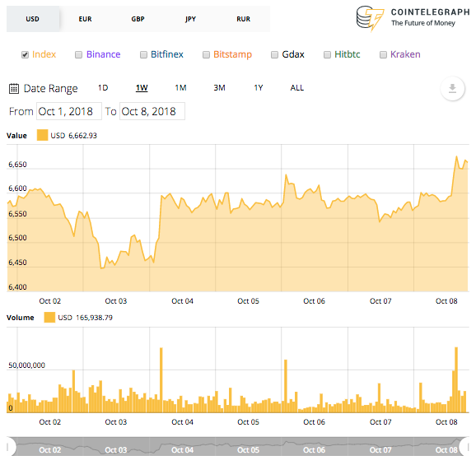Switch to the EUR currency tab

86,19
